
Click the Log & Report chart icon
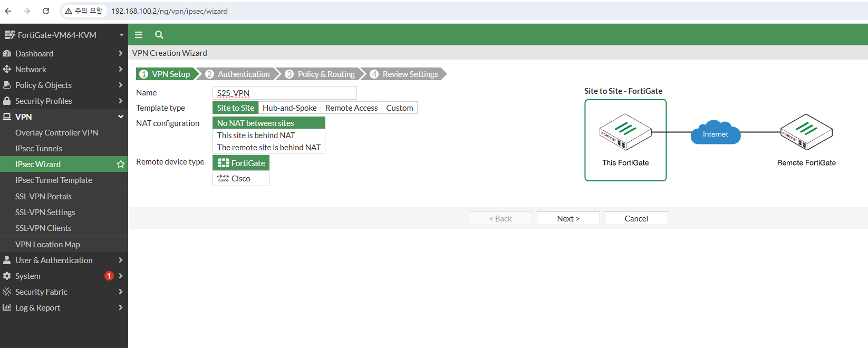[7, 307]
